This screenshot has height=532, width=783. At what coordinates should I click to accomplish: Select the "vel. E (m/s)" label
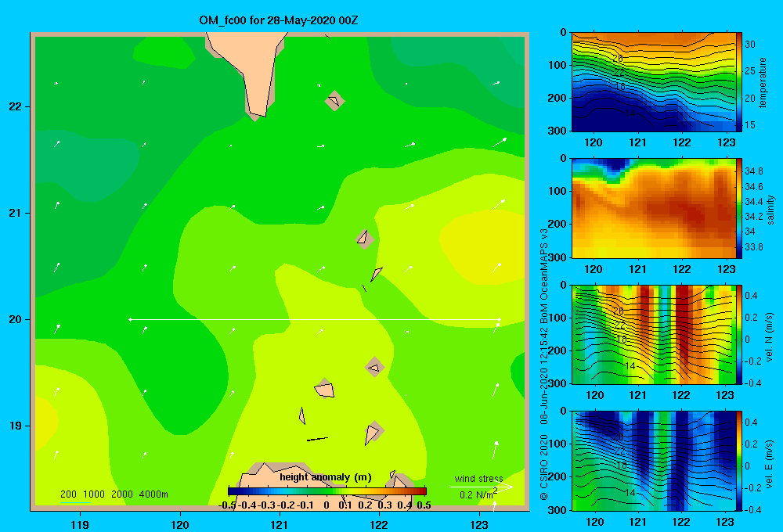(x=770, y=463)
